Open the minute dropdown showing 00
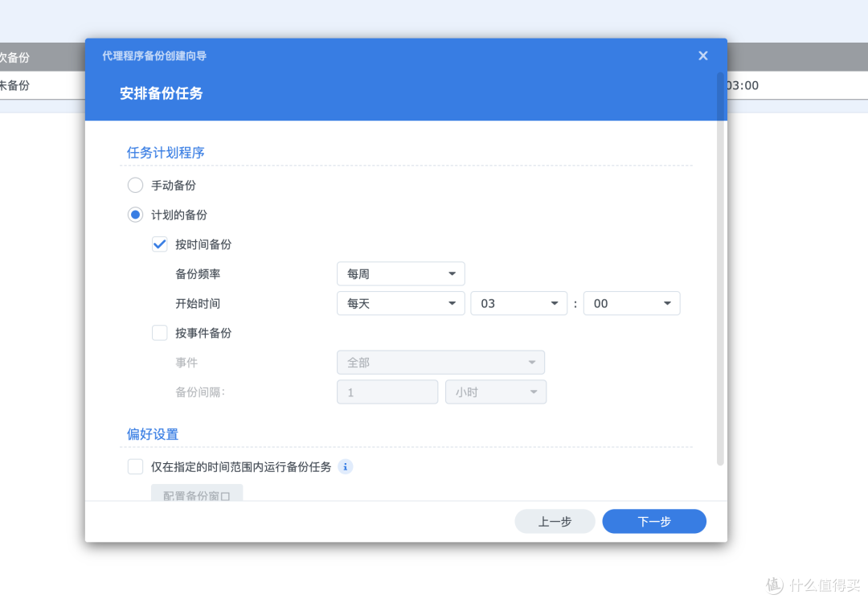Screen dimensions: 868x603 [x=632, y=303]
